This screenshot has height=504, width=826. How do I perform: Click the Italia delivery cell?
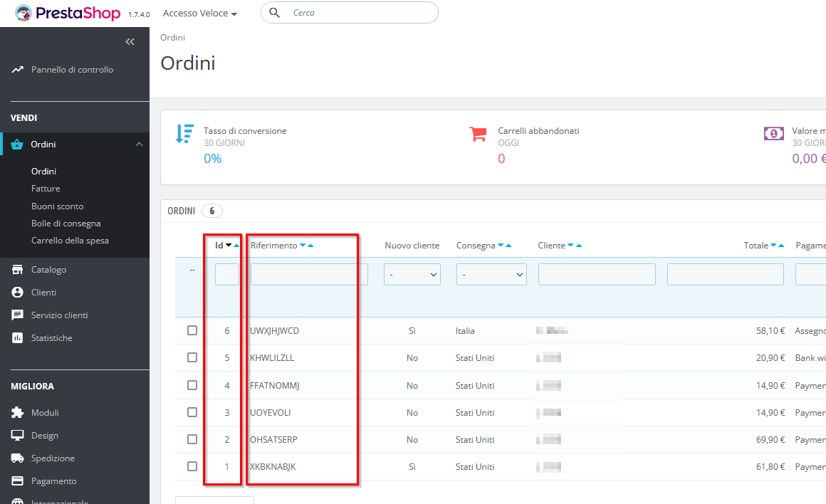pyautogui.click(x=465, y=331)
